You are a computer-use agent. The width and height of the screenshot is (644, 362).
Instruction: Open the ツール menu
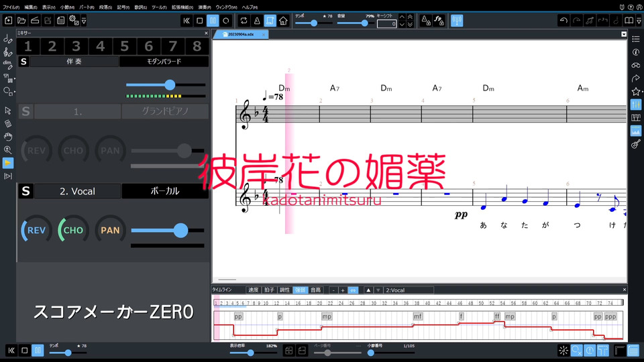[x=159, y=7]
